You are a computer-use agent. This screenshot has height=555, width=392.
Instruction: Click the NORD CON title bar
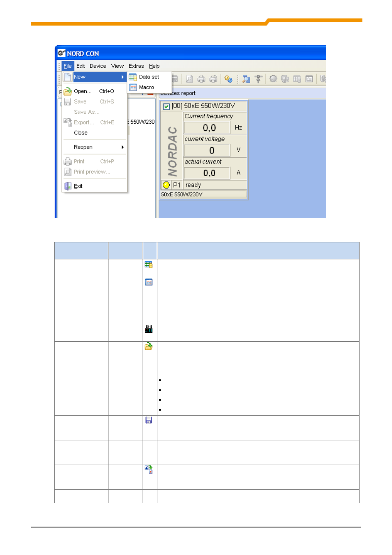tap(191, 53)
